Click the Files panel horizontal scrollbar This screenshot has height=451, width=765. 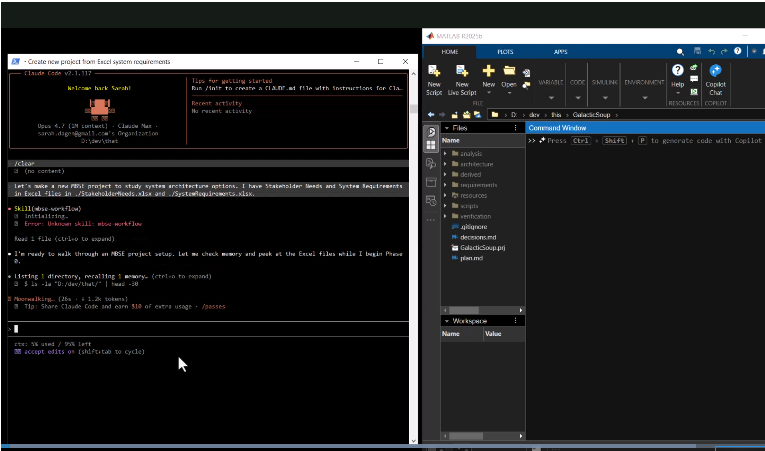click(463, 310)
